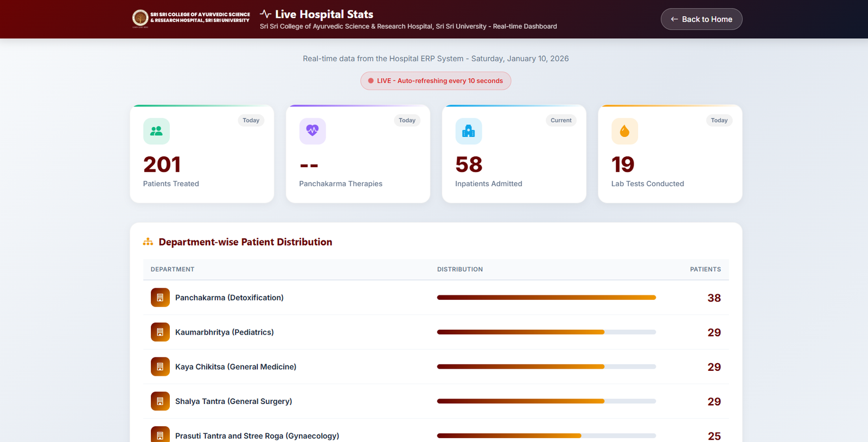Click the pulse icon beside Live Hospital Stats
Image resolution: width=868 pixels, height=442 pixels.
[x=265, y=14]
